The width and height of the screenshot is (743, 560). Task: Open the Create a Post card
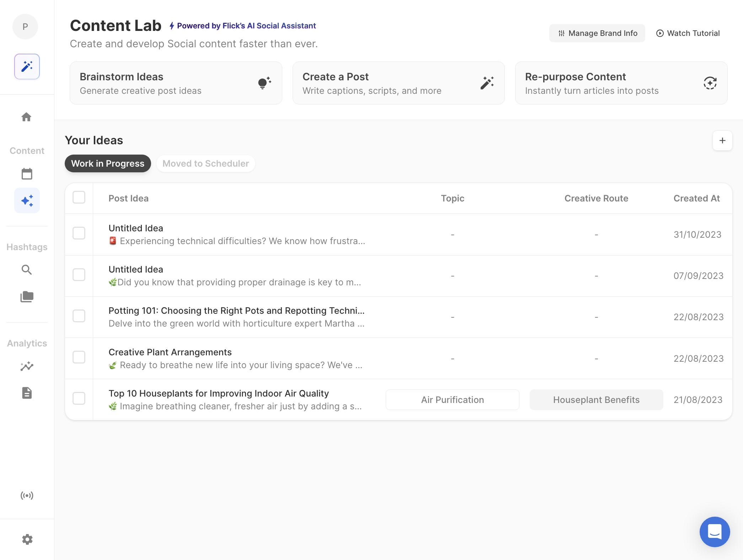[399, 83]
